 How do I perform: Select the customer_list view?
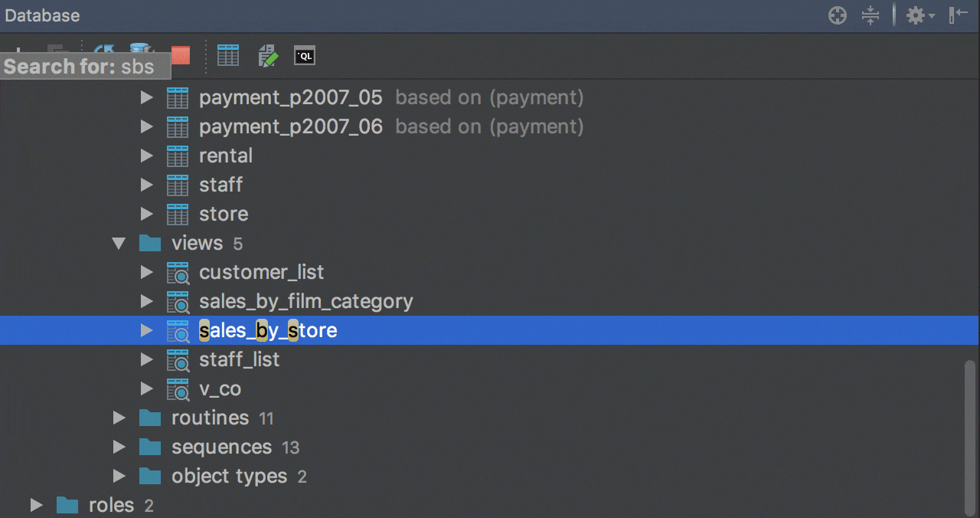pyautogui.click(x=261, y=273)
